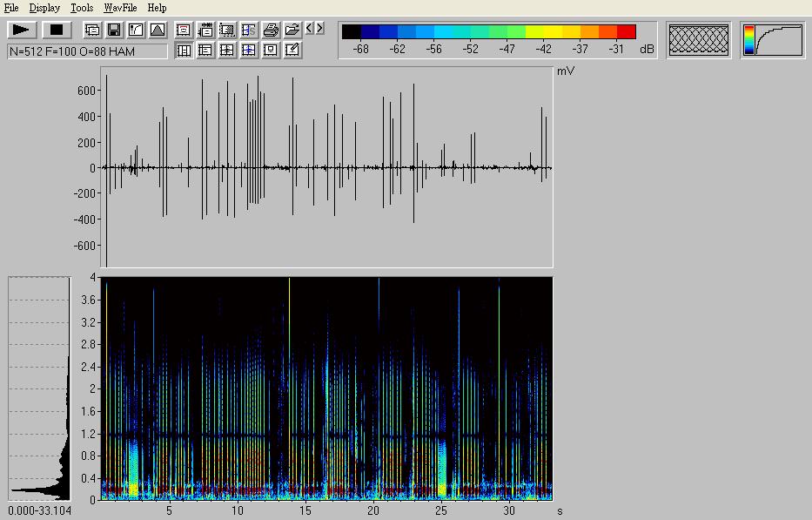Click the N=512 F=100 O=88 HAM field
The image size is (812, 520).
click(87, 51)
